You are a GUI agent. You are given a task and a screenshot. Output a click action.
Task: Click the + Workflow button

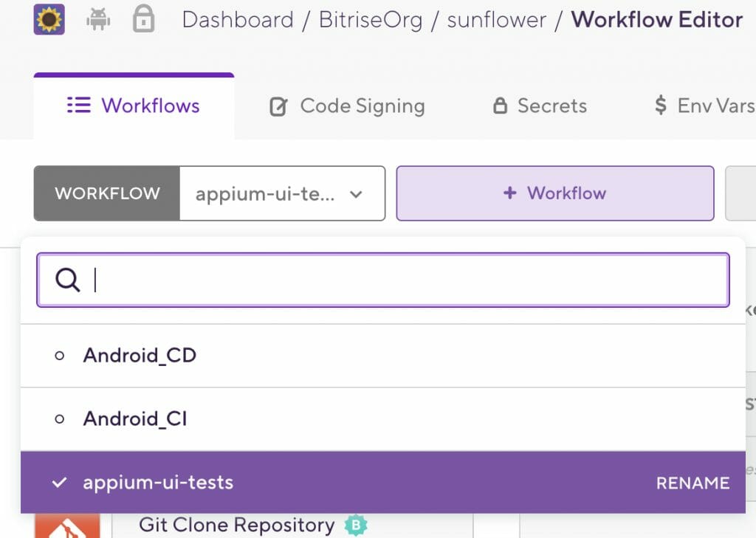point(554,193)
